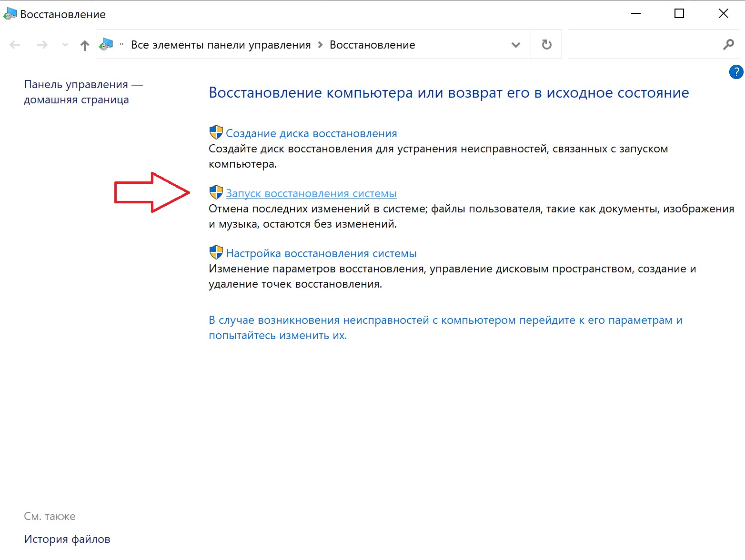Refresh the Восстановление page
The width and height of the screenshot is (745, 560).
547,45
